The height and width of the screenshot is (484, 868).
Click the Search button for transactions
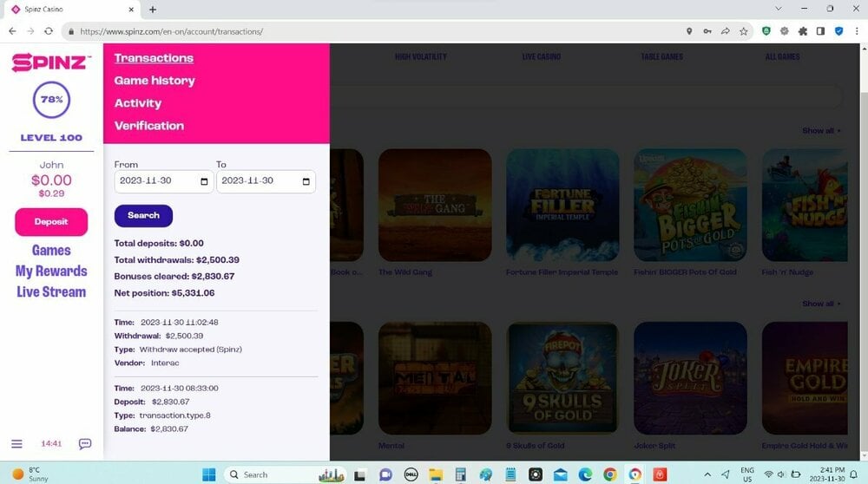pyautogui.click(x=143, y=216)
